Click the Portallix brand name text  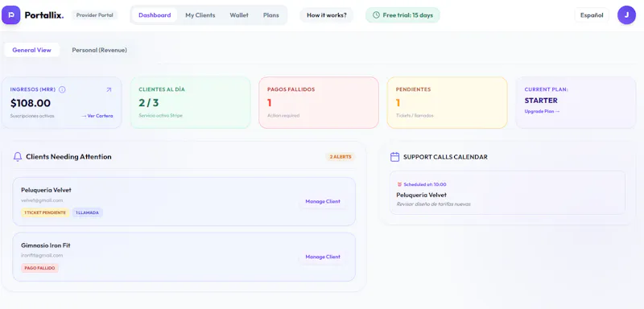(44, 15)
